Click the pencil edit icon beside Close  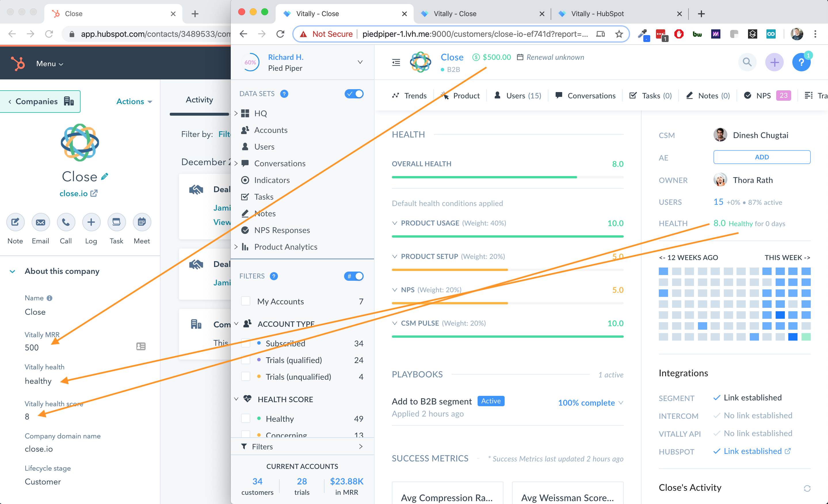tap(105, 176)
